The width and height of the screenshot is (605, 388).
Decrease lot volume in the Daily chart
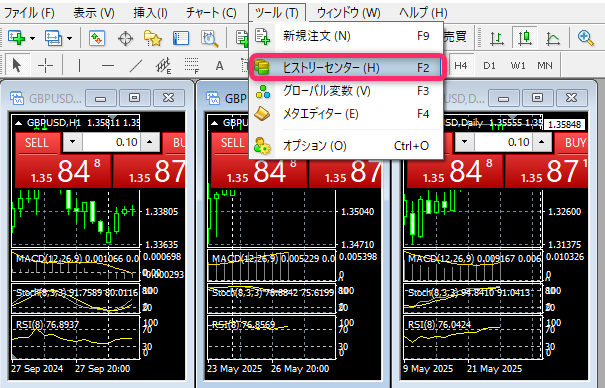(x=464, y=142)
